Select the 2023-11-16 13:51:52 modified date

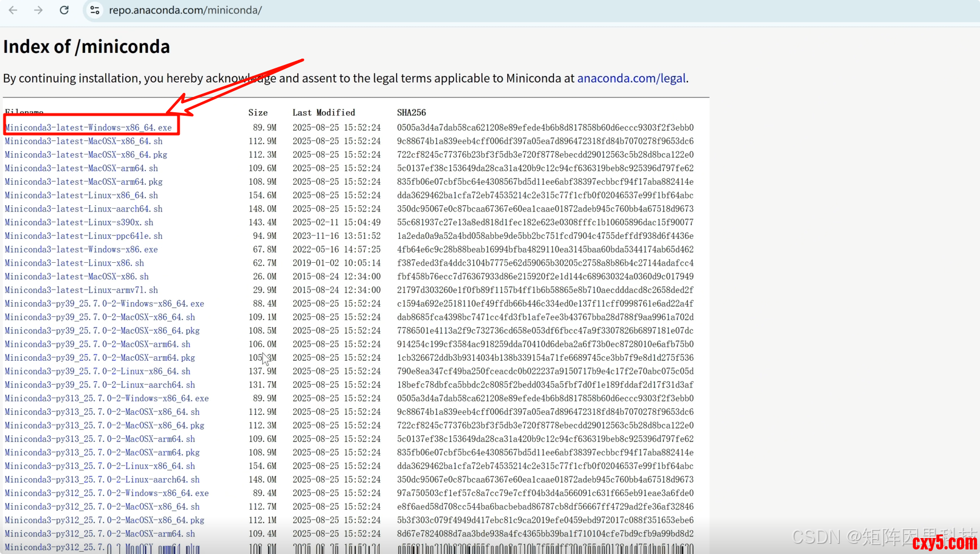pos(337,236)
